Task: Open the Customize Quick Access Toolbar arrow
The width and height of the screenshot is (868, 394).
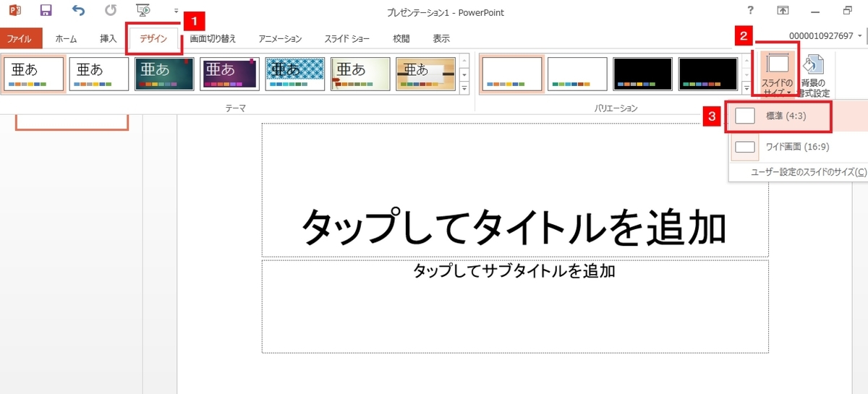Action: [x=176, y=12]
